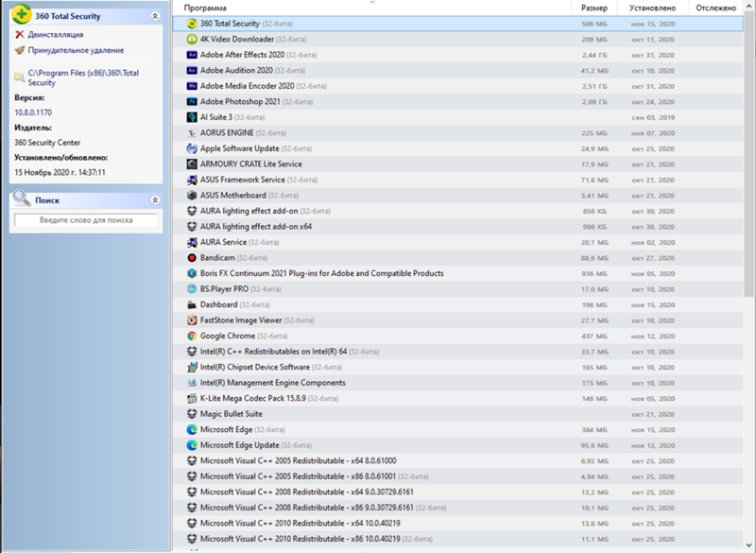The image size is (756, 553).
Task: Select the AI Suite 3 icon
Action: click(x=192, y=117)
